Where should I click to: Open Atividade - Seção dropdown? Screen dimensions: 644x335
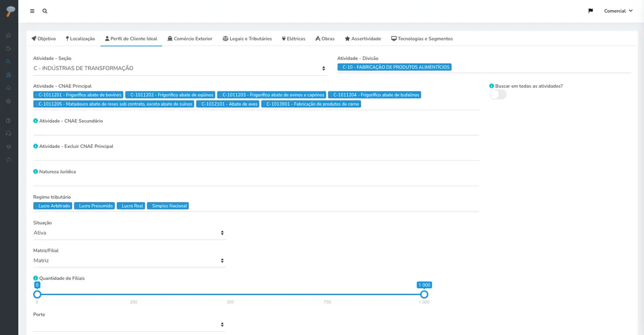180,68
